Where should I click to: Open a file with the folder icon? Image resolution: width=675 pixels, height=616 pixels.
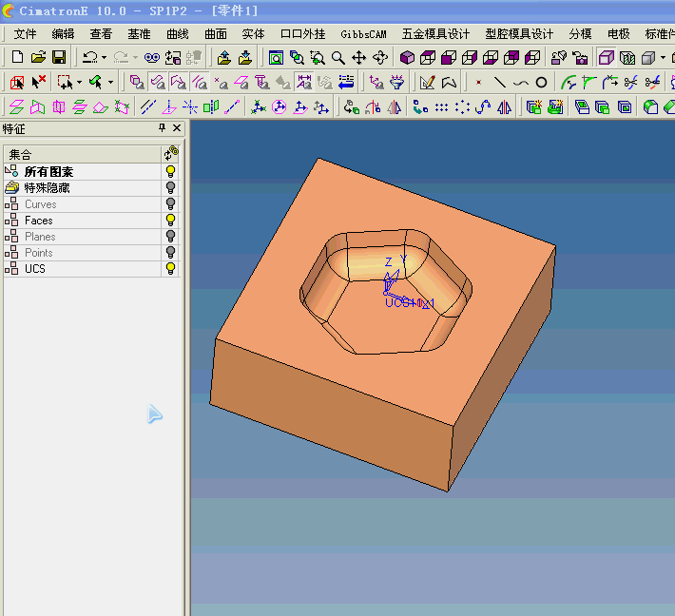tap(38, 57)
